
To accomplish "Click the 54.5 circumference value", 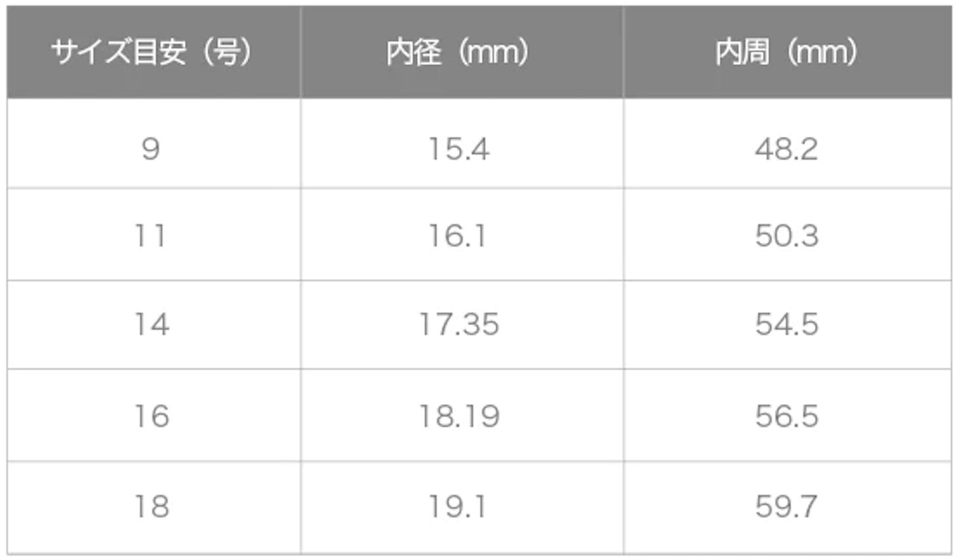I will pos(787,325).
